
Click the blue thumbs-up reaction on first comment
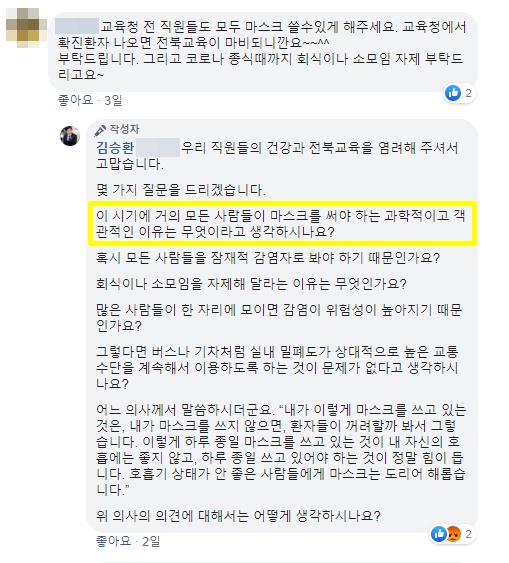[453, 93]
